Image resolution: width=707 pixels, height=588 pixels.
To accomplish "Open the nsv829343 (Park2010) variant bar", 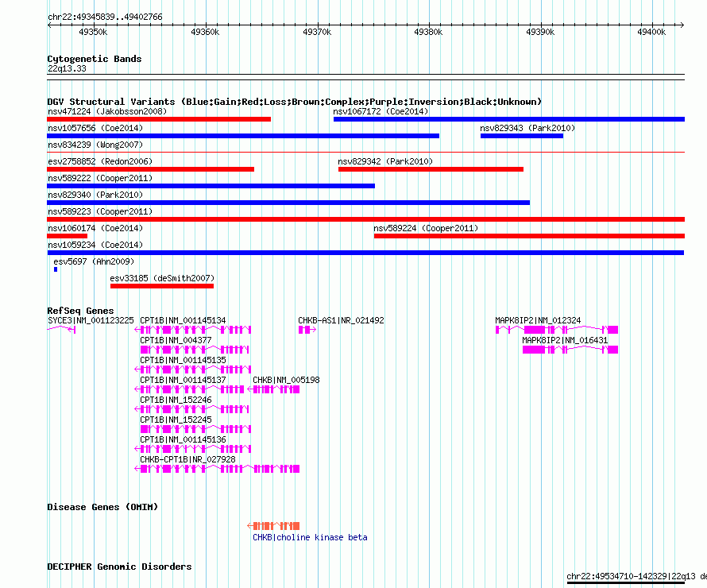I will (522, 136).
